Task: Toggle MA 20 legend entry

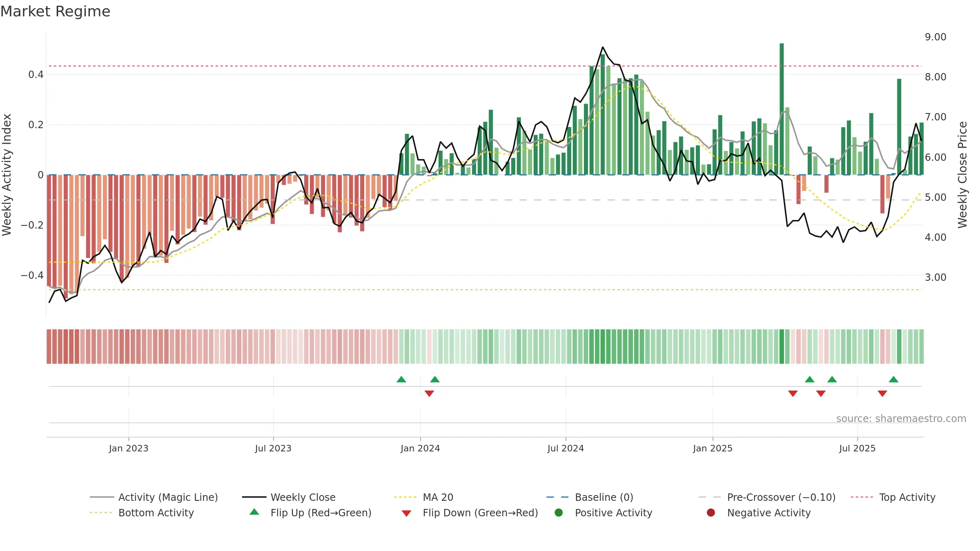Action: (x=423, y=497)
